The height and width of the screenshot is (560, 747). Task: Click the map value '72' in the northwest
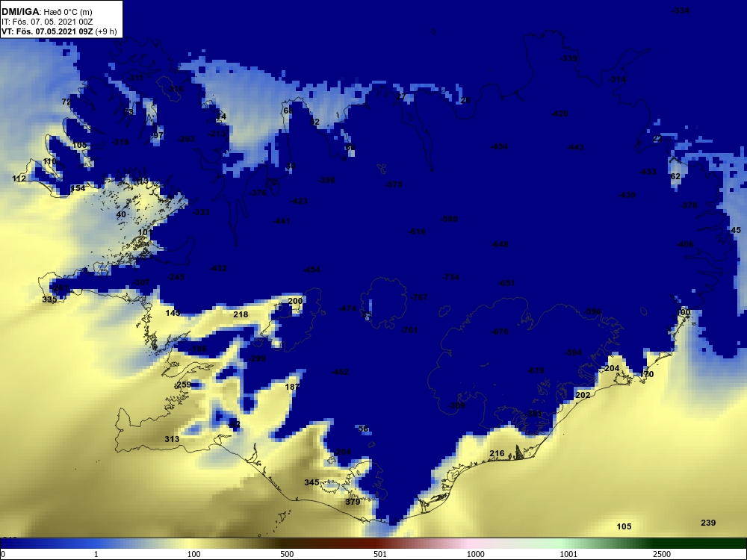point(66,102)
